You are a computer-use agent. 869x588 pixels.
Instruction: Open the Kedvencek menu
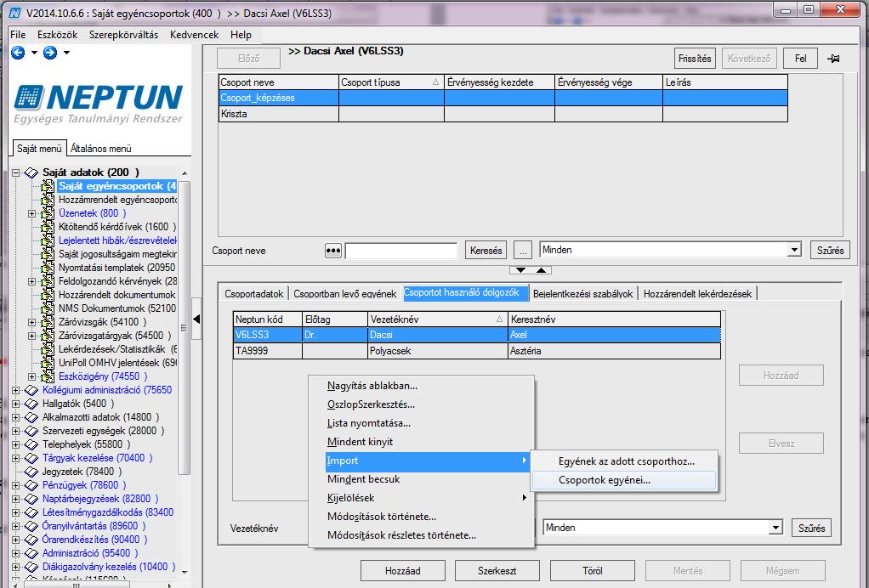(x=194, y=34)
